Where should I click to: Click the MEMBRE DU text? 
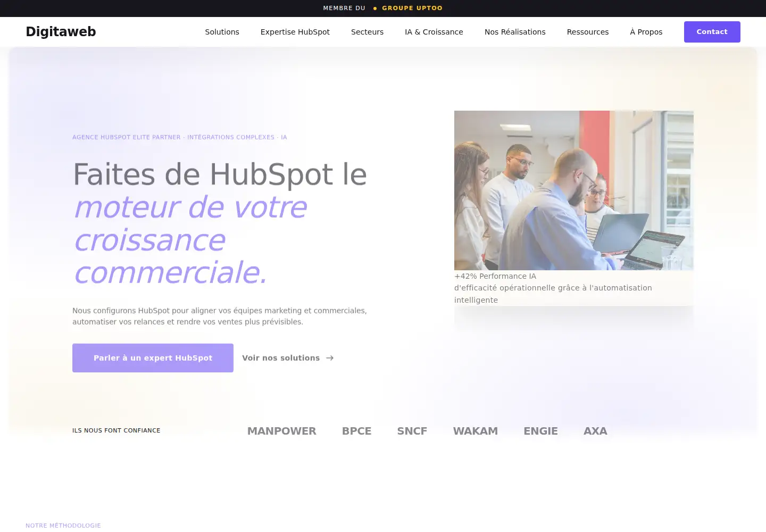(x=344, y=8)
